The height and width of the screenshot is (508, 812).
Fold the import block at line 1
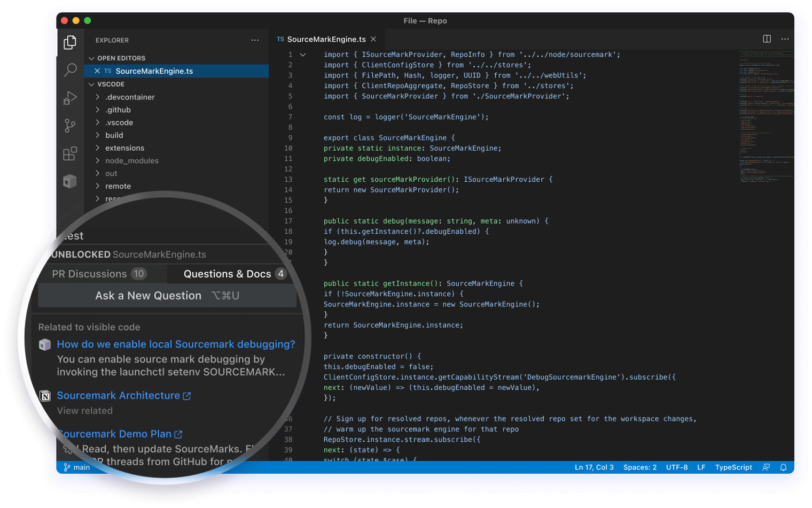(303, 55)
